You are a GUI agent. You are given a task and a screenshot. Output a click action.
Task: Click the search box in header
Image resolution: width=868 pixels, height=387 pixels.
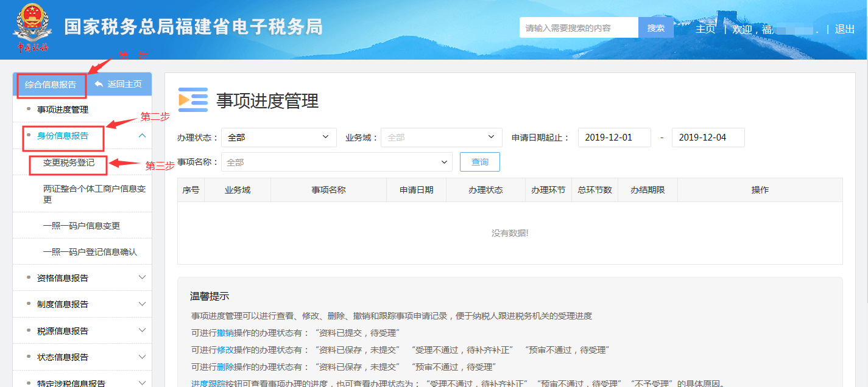pos(578,28)
